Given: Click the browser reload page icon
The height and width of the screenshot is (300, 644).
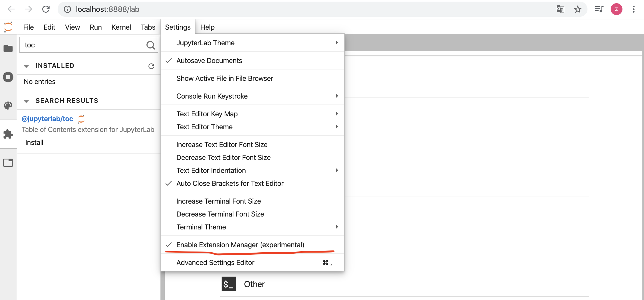Looking at the screenshot, I should (46, 9).
